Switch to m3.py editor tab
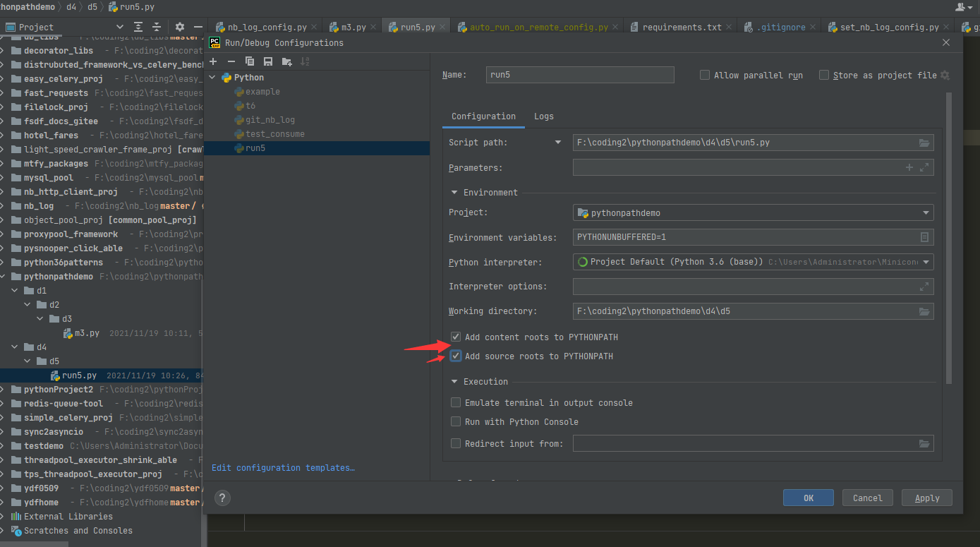 353,28
